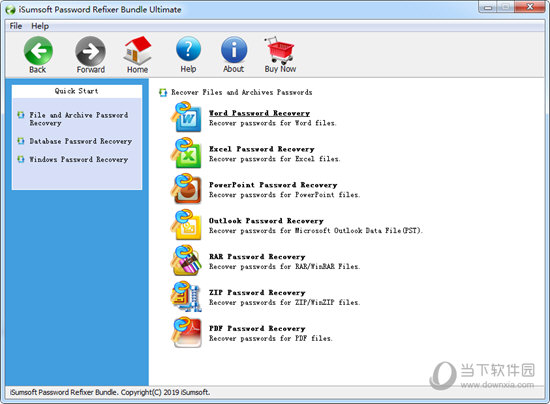This screenshot has height=404, width=550.
Task: Click 'Recover passwords for Excel files.' text
Action: click(x=275, y=159)
